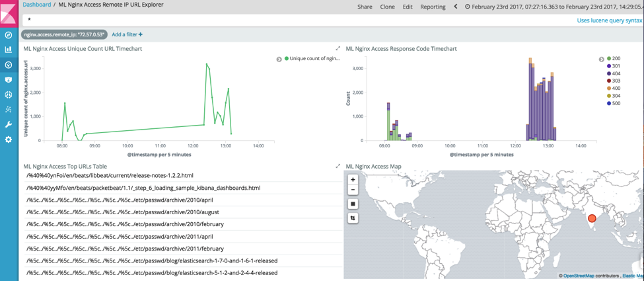Click the orange location marker over India on the map
644x281 pixels.
[592, 218]
